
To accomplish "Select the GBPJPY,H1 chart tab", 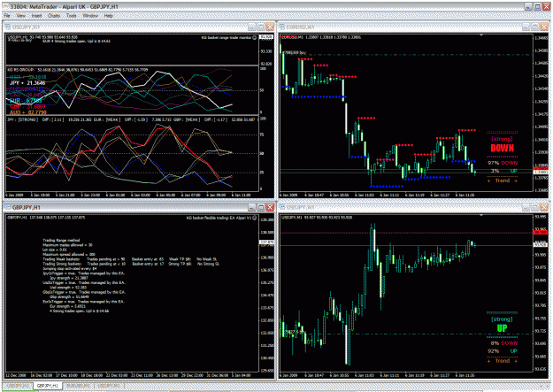I will point(47,386).
